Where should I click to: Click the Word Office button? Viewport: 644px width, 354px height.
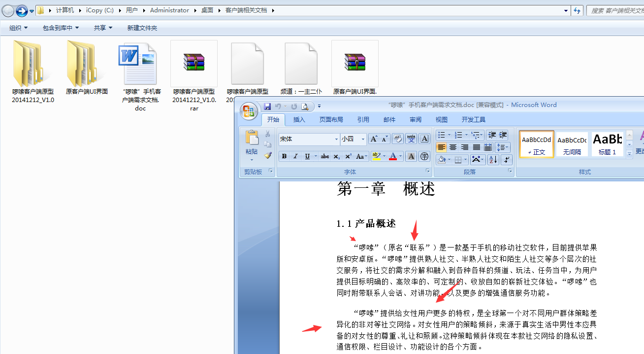[x=249, y=111]
